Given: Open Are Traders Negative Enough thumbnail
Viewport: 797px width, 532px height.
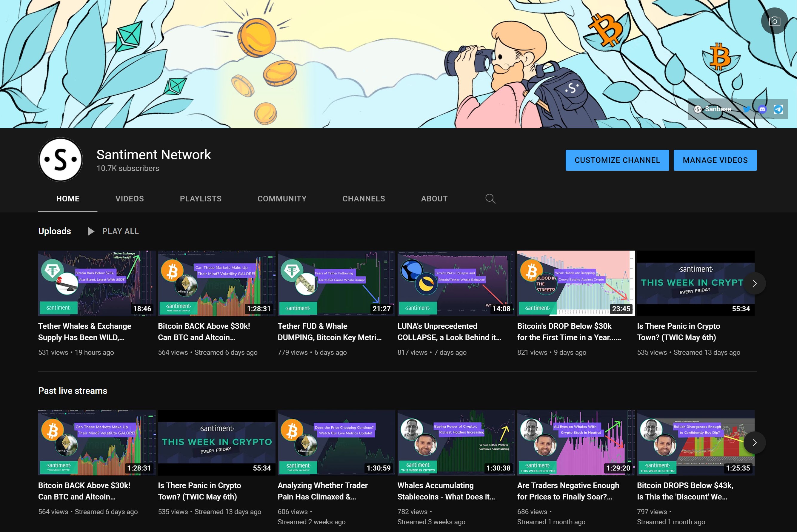Looking at the screenshot, I should point(576,443).
